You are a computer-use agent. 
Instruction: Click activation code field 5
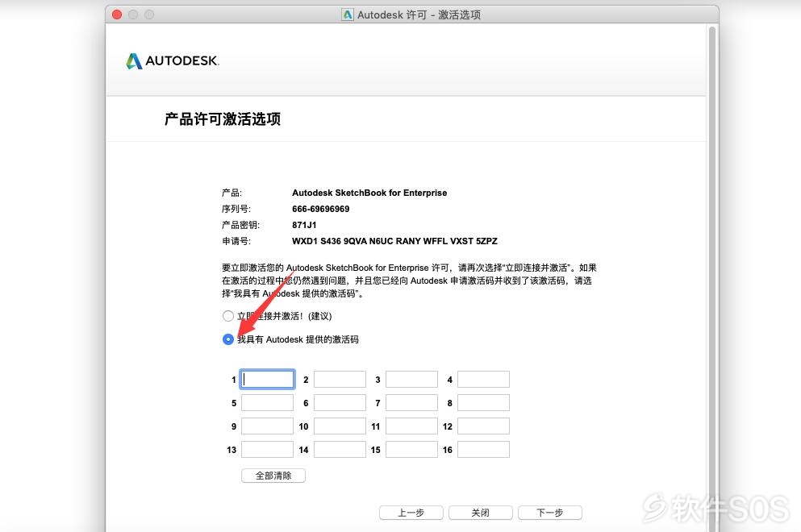pos(268,403)
